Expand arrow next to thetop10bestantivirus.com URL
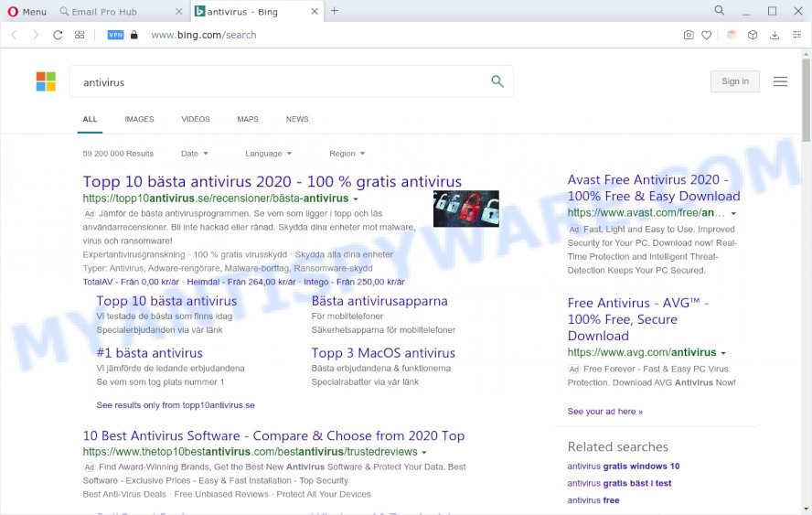812x515 pixels. pyautogui.click(x=424, y=452)
